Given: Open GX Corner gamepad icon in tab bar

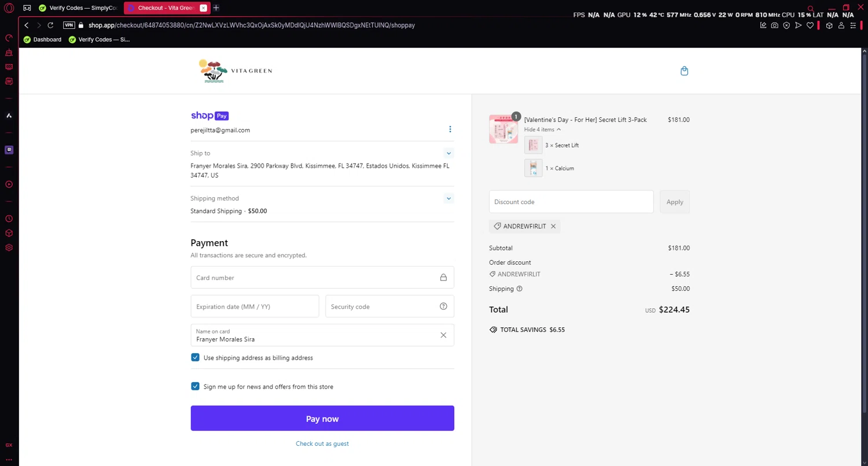Looking at the screenshot, I should click(x=27, y=8).
